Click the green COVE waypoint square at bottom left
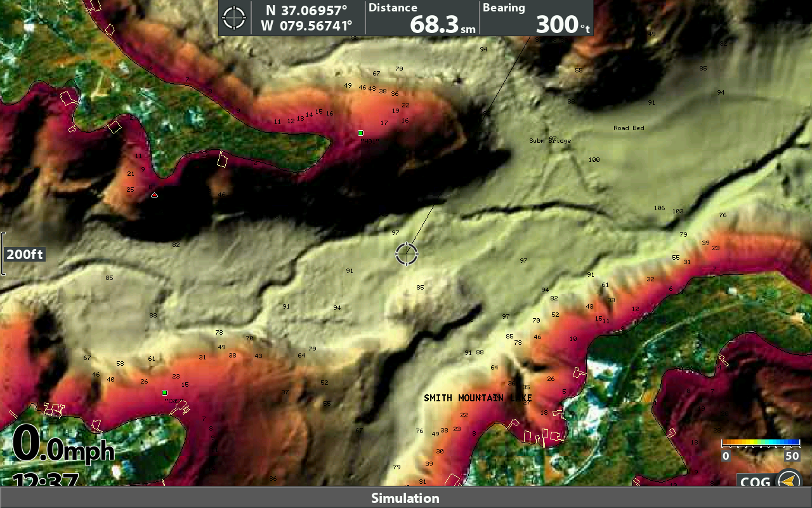812x508 pixels. [164, 394]
